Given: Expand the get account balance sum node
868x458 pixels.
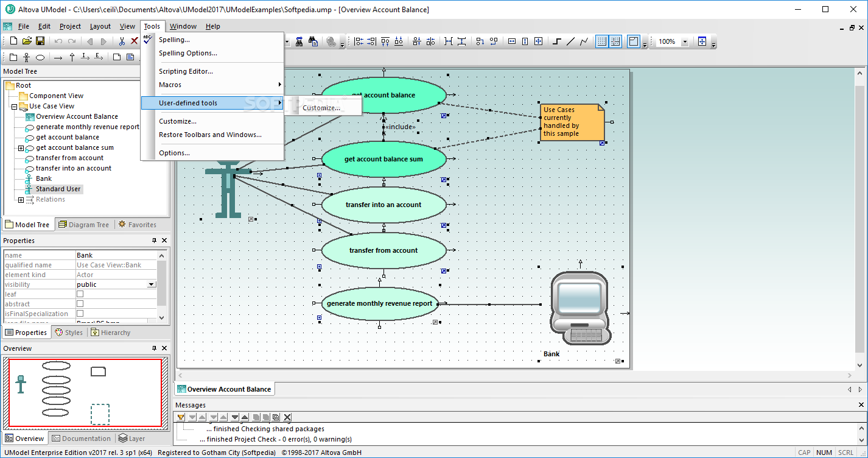Looking at the screenshot, I should coord(21,148).
